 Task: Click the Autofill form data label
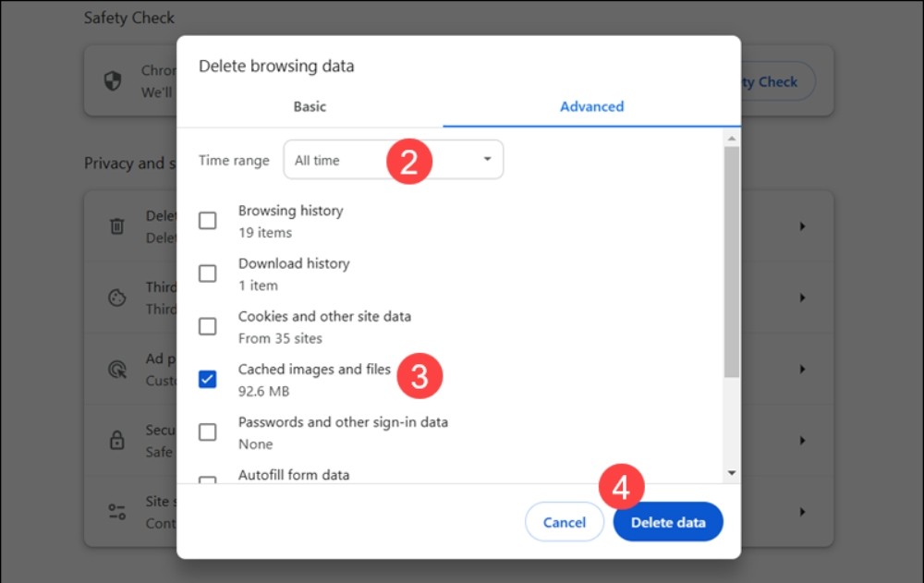(x=294, y=475)
